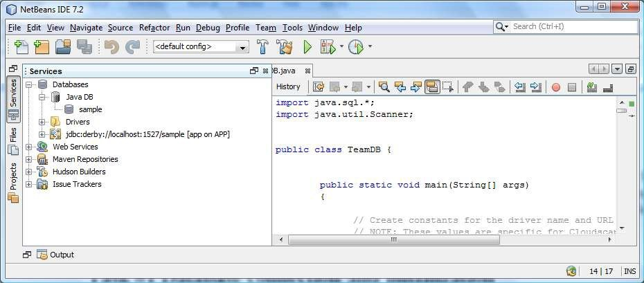
Task: Open the Navigate menu
Action: (x=87, y=28)
